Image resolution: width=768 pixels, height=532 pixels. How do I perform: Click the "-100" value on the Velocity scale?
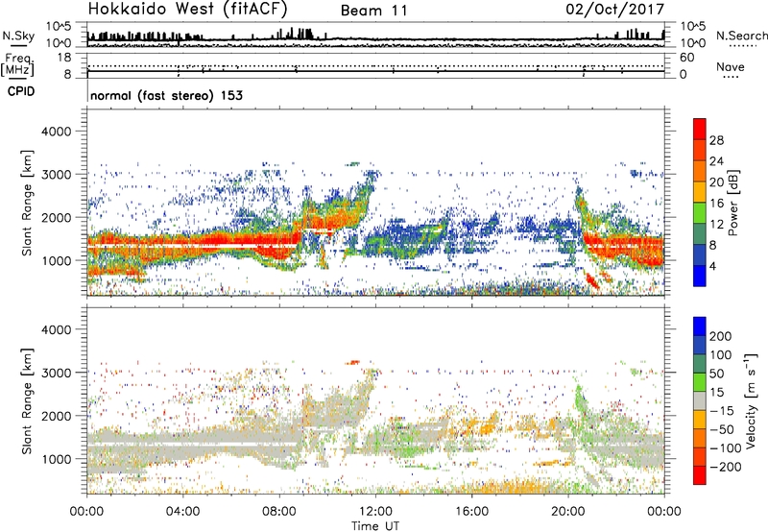click(x=726, y=448)
